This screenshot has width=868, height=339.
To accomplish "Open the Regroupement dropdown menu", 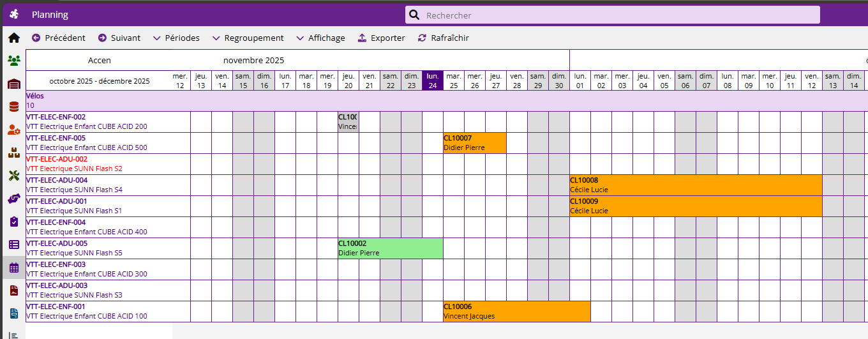I will pos(248,38).
